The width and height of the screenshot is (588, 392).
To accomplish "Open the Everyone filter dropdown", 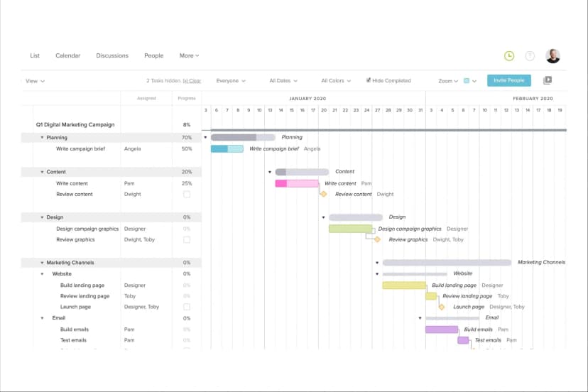I will click(231, 81).
